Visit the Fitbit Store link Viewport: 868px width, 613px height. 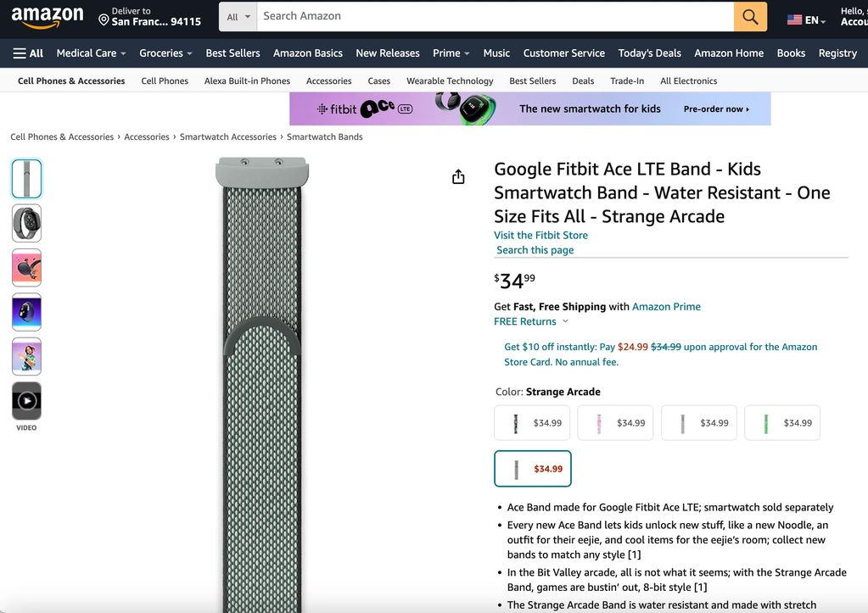click(x=540, y=235)
